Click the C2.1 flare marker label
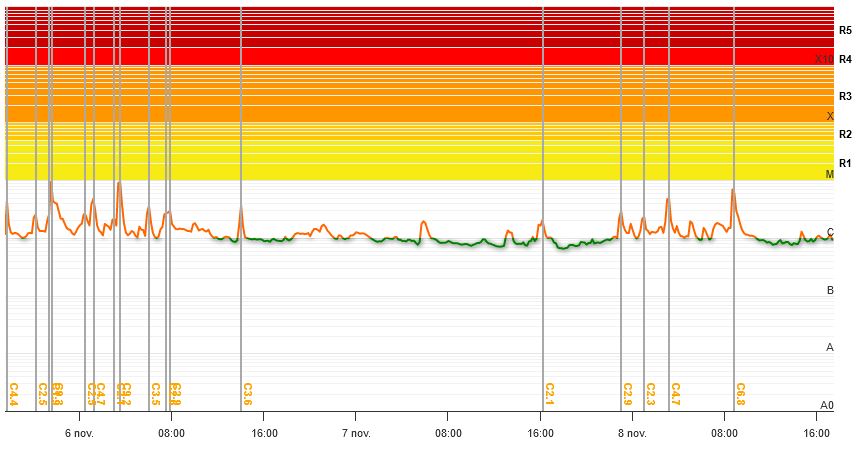 point(550,394)
